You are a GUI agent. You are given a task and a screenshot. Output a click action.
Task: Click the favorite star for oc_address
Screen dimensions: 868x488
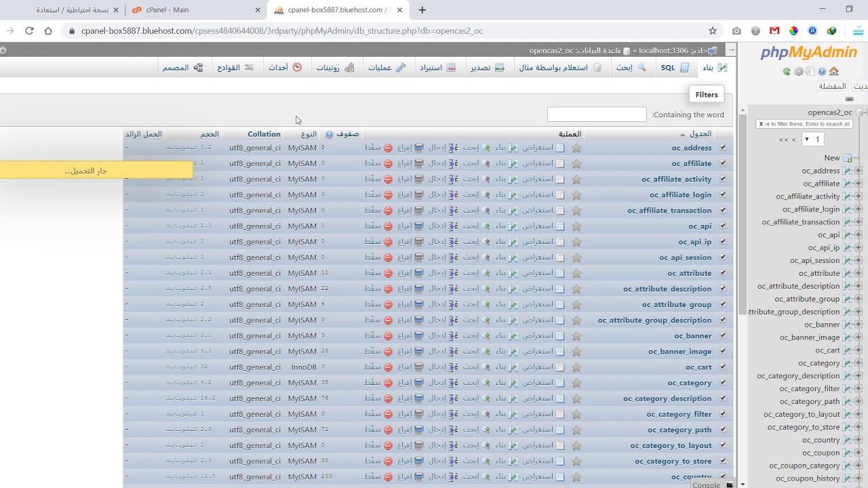tap(576, 148)
